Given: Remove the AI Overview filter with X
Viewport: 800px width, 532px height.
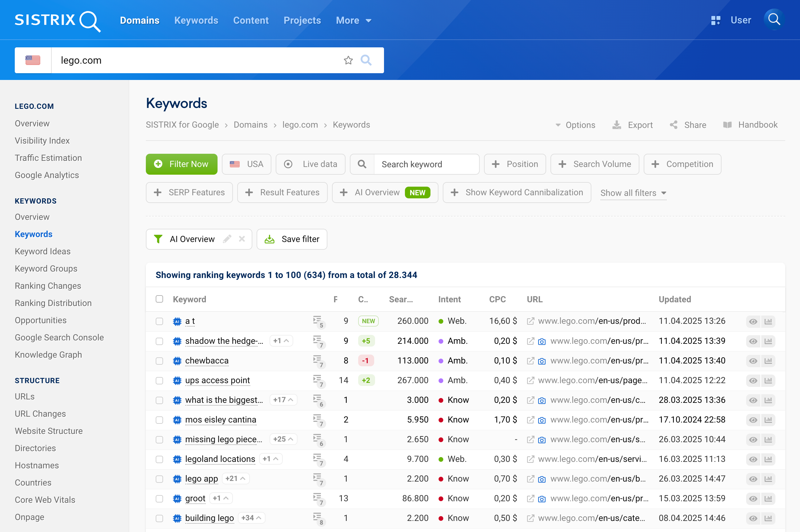Looking at the screenshot, I should [242, 239].
